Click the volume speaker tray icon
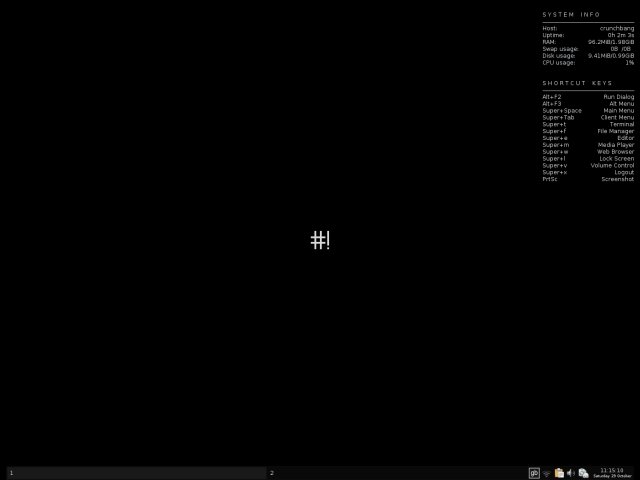Image resolution: width=640 pixels, height=480 pixels. (571, 473)
